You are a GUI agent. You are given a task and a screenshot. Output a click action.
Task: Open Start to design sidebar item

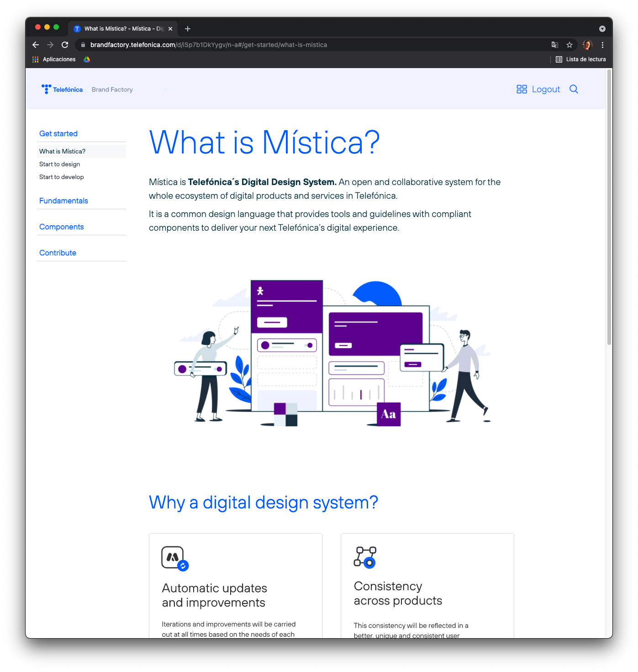coord(60,164)
